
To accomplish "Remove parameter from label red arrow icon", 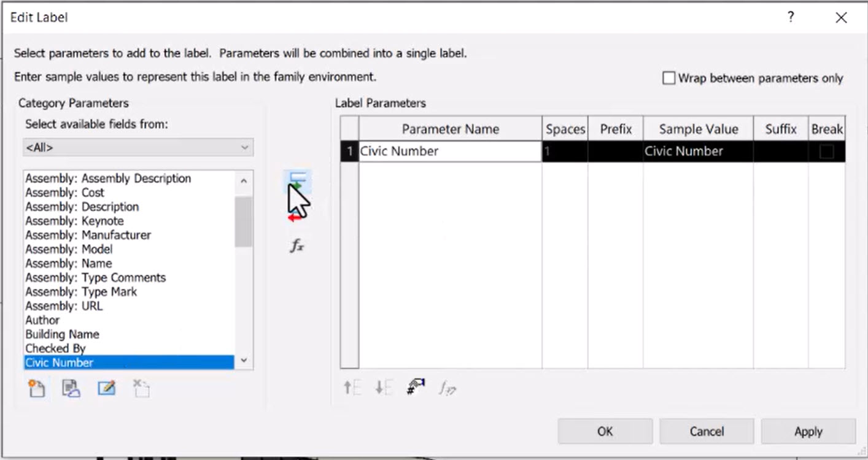I will pyautogui.click(x=296, y=217).
